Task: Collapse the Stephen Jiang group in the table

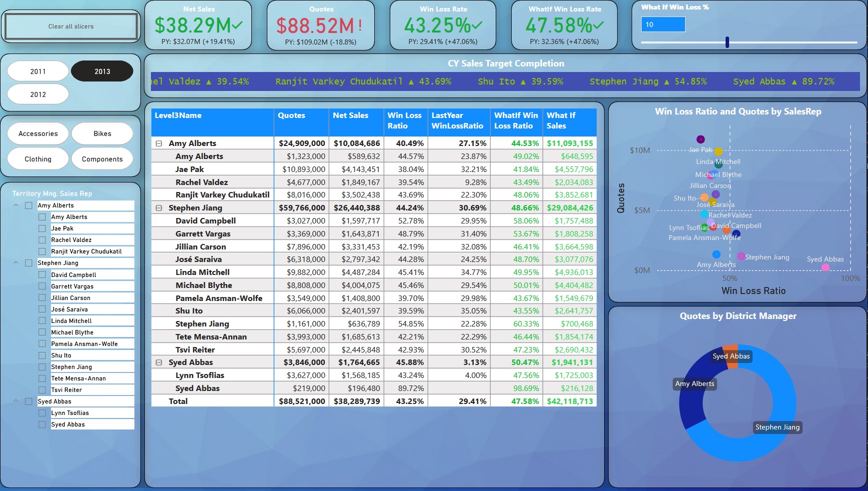Action: [x=159, y=208]
